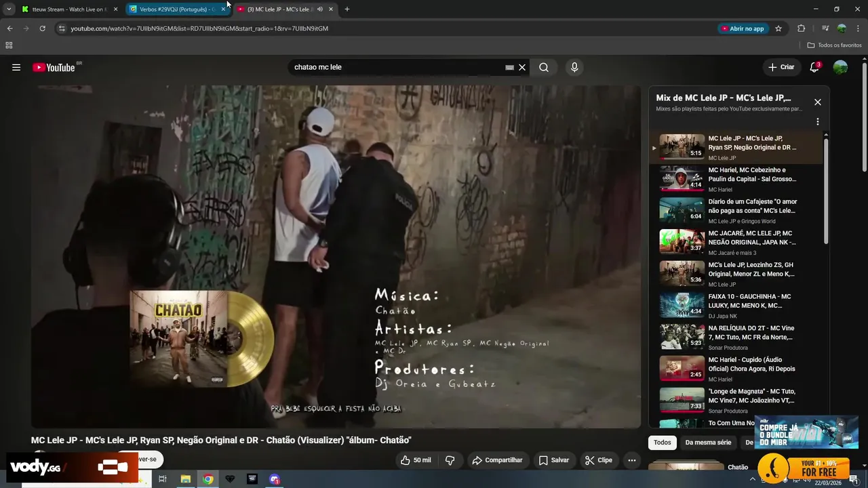
Task: Play Longe de Magnata video
Action: [x=736, y=401]
